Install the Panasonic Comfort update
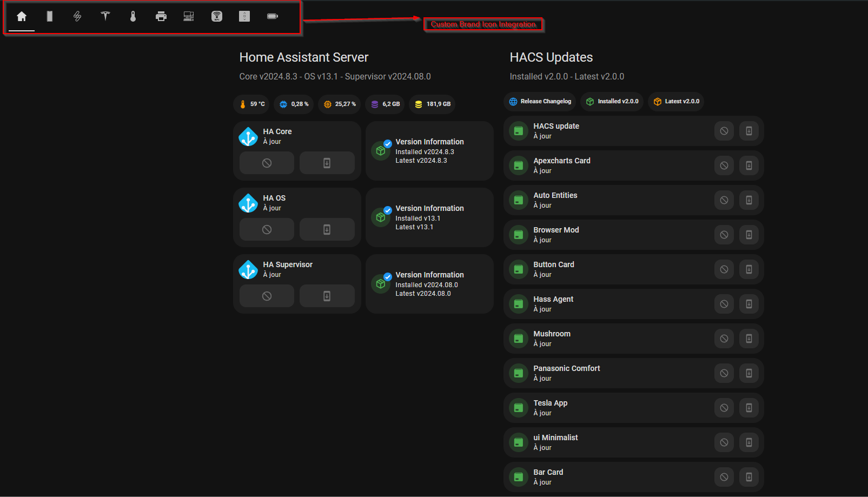 [x=749, y=373]
